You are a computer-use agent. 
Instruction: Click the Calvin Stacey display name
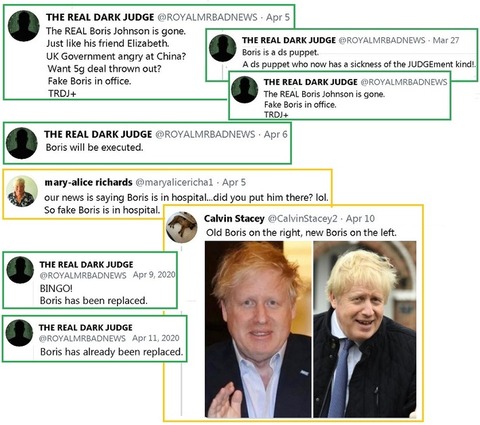coord(234,219)
